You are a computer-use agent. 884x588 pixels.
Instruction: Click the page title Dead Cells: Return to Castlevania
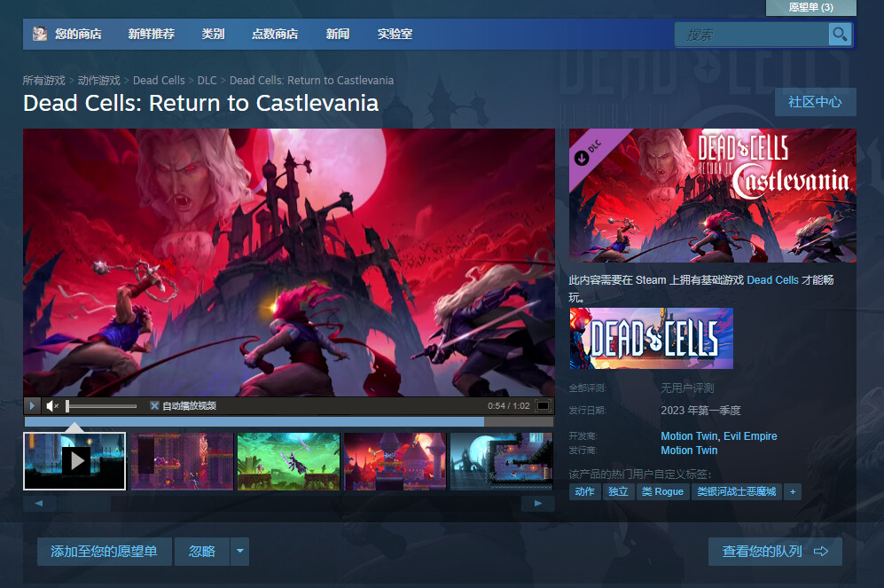tap(200, 103)
